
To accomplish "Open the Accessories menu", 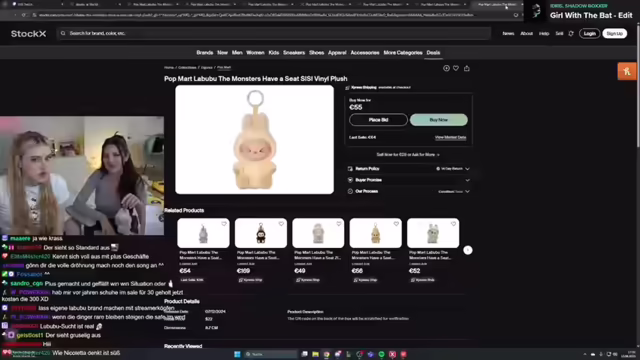I will click(x=365, y=53).
